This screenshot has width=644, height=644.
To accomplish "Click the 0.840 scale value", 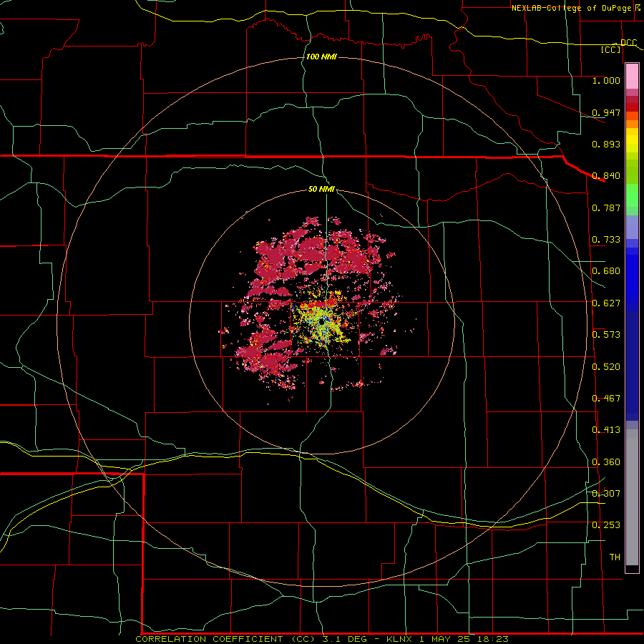I will point(606,176).
